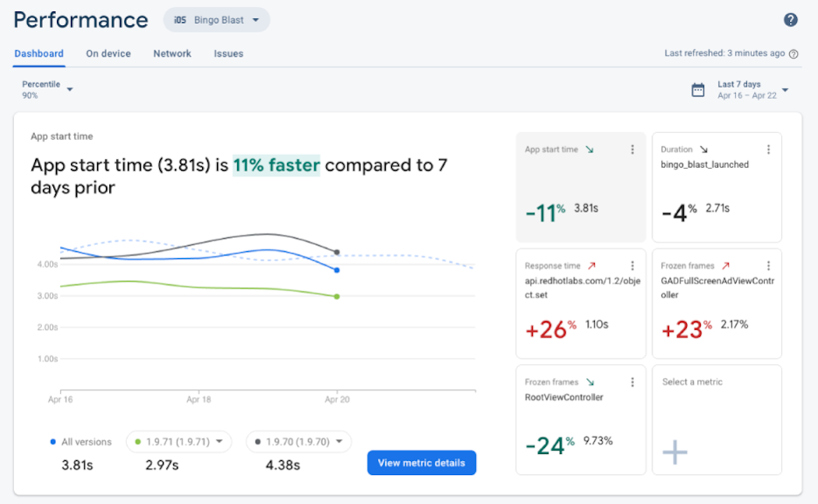Select the App start time metric card
818x504 pixels.
581,187
